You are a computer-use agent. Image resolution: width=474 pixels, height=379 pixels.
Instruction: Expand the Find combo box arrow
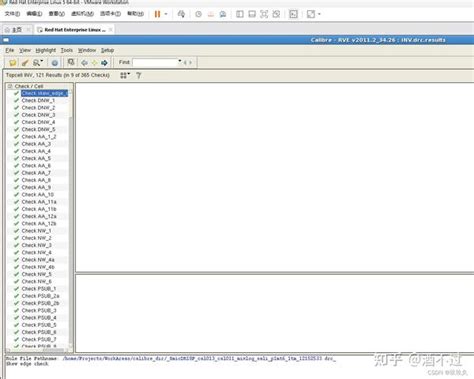click(x=180, y=61)
